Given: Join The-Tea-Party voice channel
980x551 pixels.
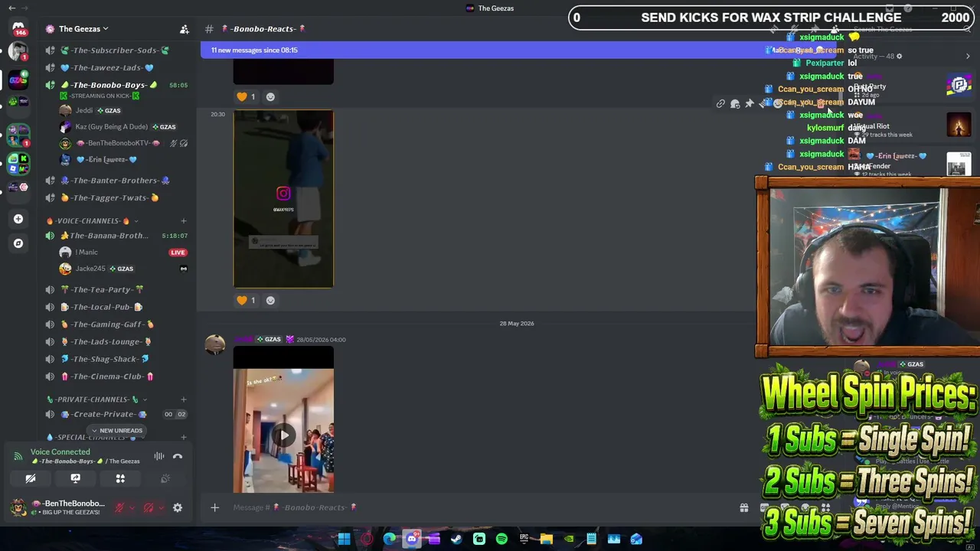Looking at the screenshot, I should [x=115, y=289].
